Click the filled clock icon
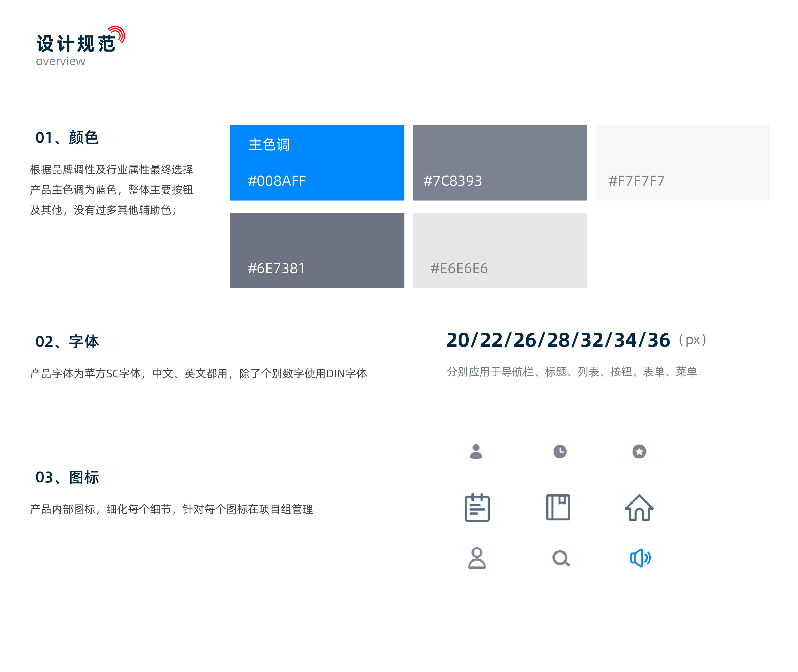 [x=560, y=452]
